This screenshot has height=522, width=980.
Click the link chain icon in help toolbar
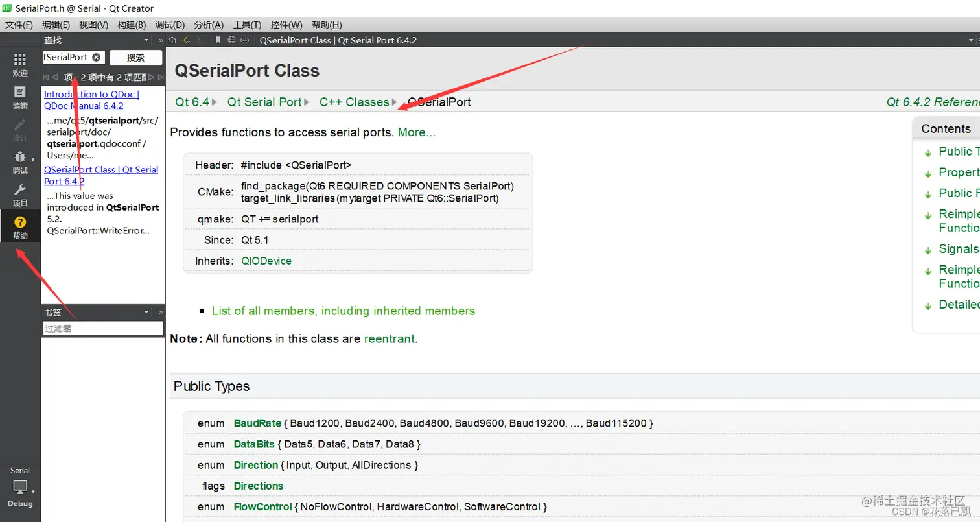244,40
